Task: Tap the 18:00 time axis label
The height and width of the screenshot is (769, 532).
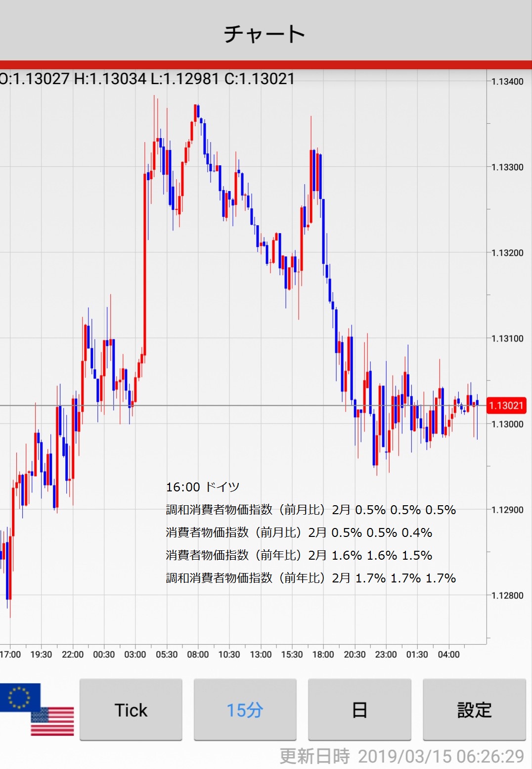Action: pos(323,654)
